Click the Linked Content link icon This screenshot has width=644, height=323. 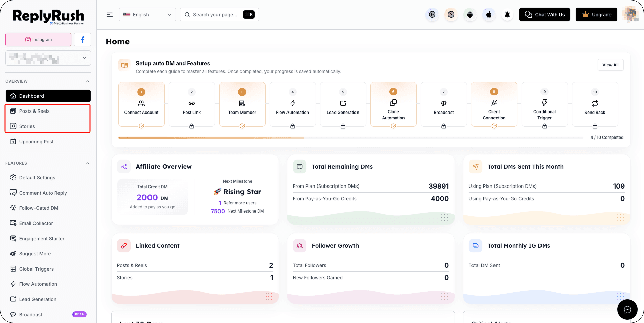click(x=124, y=246)
